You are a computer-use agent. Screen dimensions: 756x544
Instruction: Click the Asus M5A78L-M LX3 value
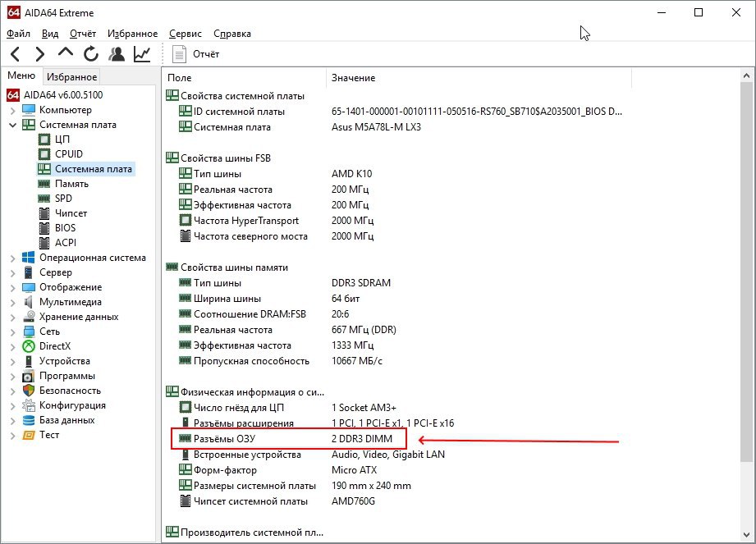point(376,127)
